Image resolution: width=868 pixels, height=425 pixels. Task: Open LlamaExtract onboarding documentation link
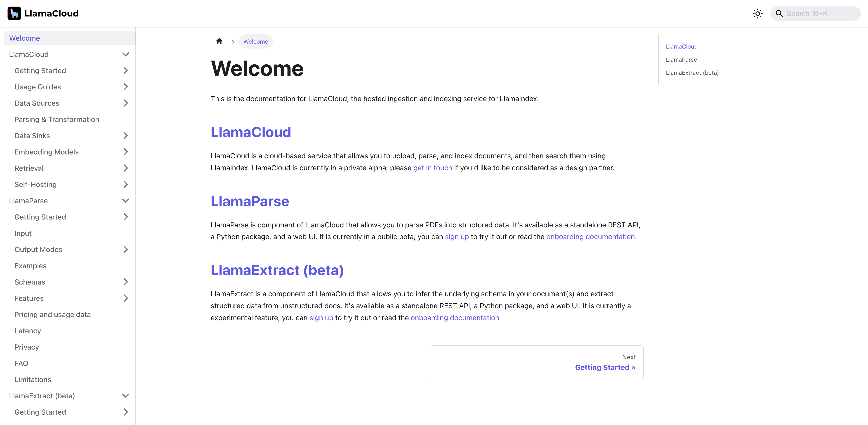tap(455, 318)
